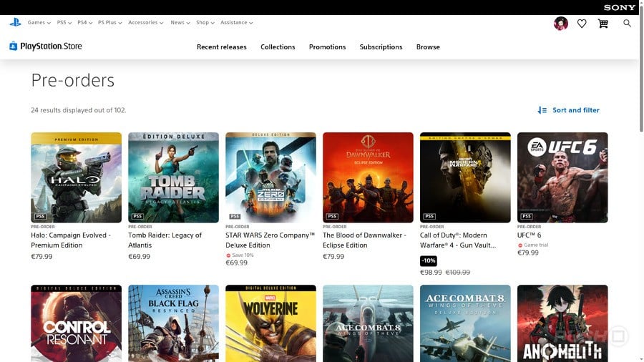Click the €98.99 discounted price
Image resolution: width=644 pixels, height=362 pixels.
431,272
